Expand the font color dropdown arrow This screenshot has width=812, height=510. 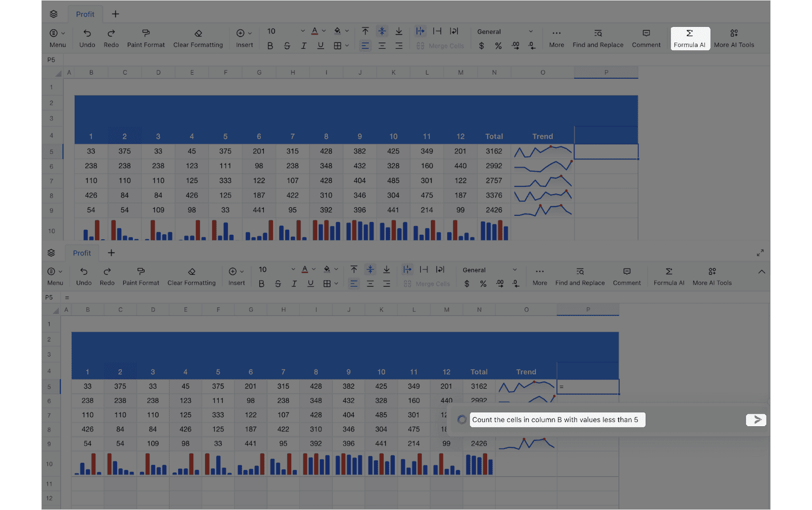pos(323,31)
